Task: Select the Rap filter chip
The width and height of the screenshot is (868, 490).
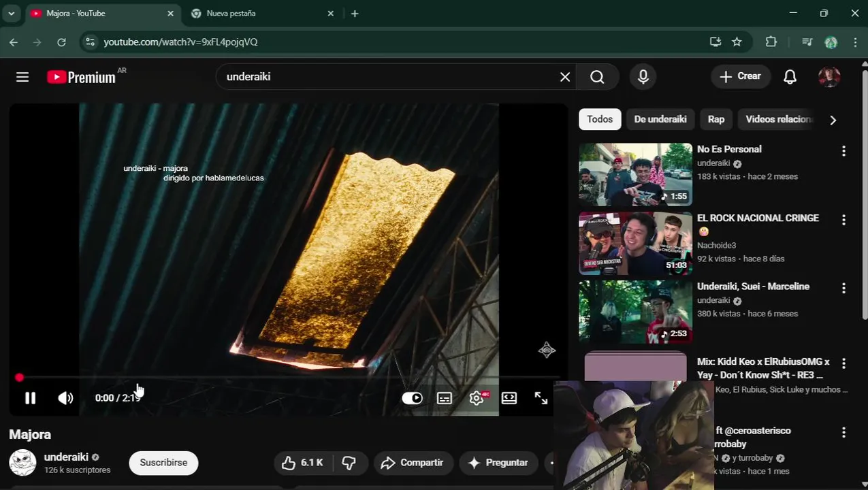Action: coord(716,119)
